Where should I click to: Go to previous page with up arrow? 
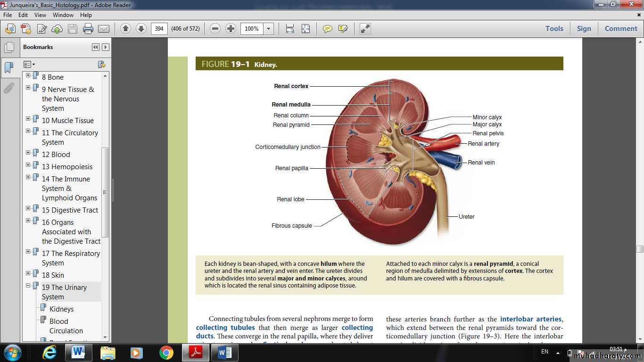[x=125, y=29]
